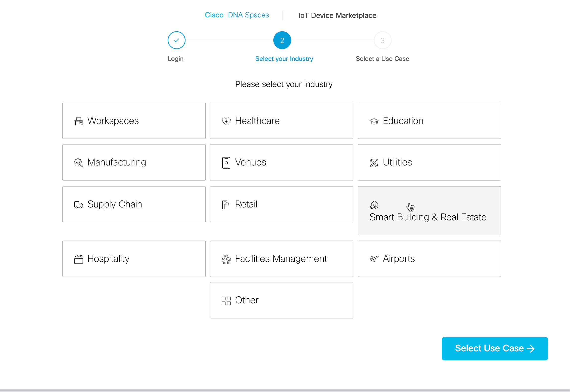Click the Education graduation cap icon
Image resolution: width=570 pixels, height=392 pixels.
[x=374, y=121]
